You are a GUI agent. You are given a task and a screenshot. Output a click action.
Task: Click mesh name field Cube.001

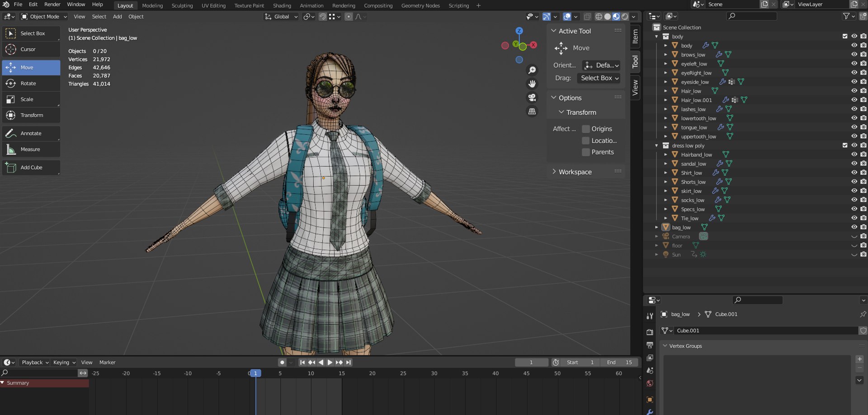(x=766, y=331)
